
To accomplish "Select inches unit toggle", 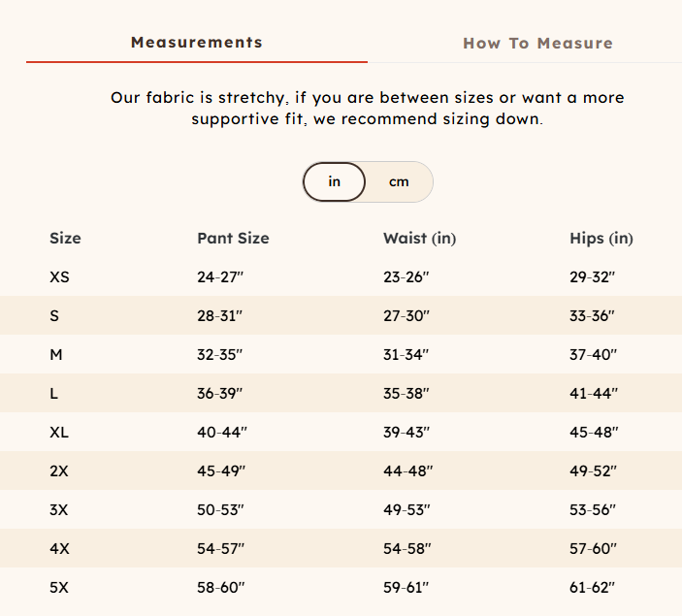I will pos(335,181).
